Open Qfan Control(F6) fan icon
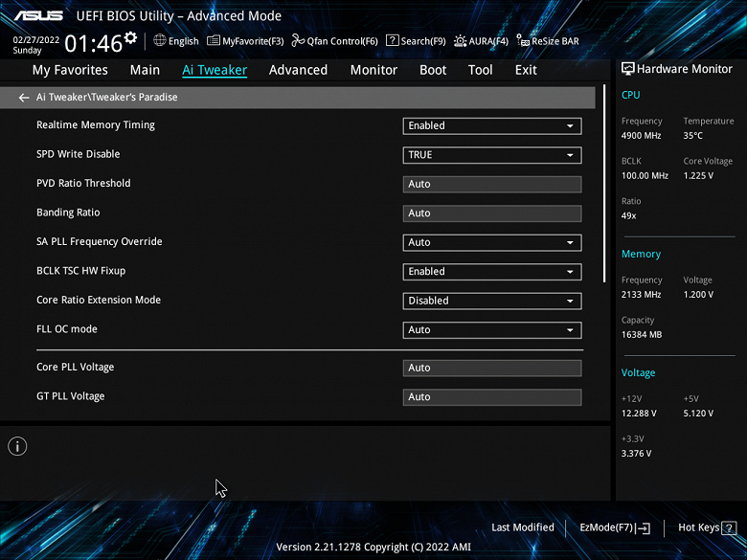Viewport: 747px width, 560px height. click(298, 41)
